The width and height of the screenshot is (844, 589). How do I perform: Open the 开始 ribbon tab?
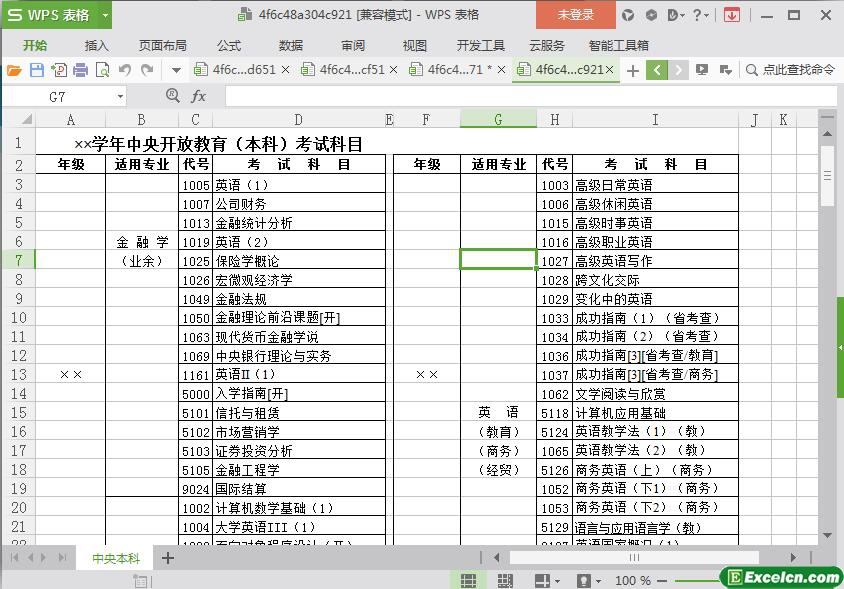point(35,46)
